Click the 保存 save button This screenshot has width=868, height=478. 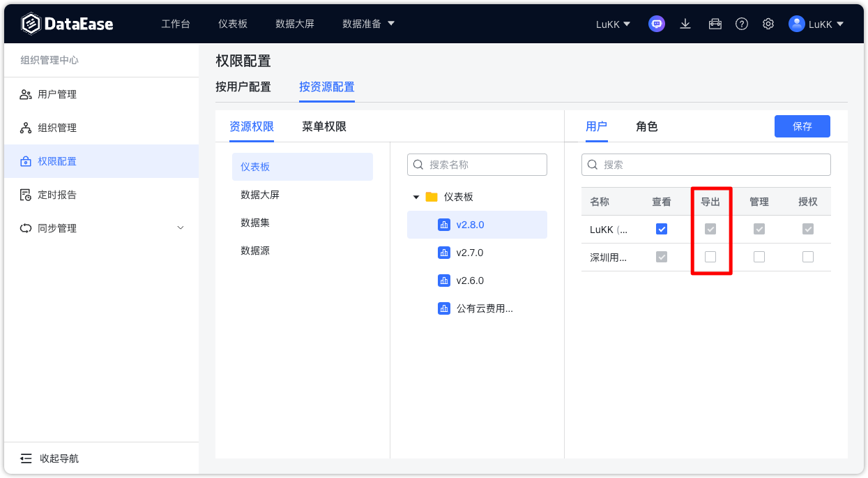point(802,126)
